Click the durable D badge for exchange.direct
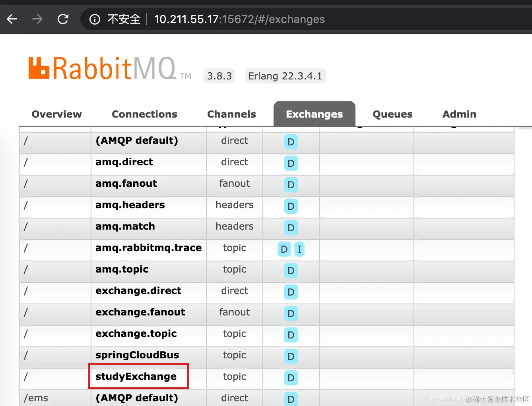The image size is (532, 406). click(x=291, y=292)
